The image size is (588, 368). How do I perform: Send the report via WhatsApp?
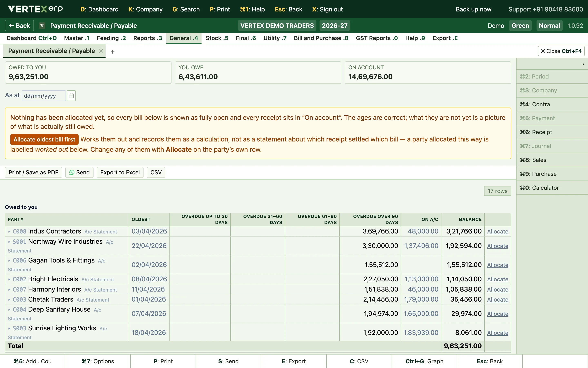point(79,172)
